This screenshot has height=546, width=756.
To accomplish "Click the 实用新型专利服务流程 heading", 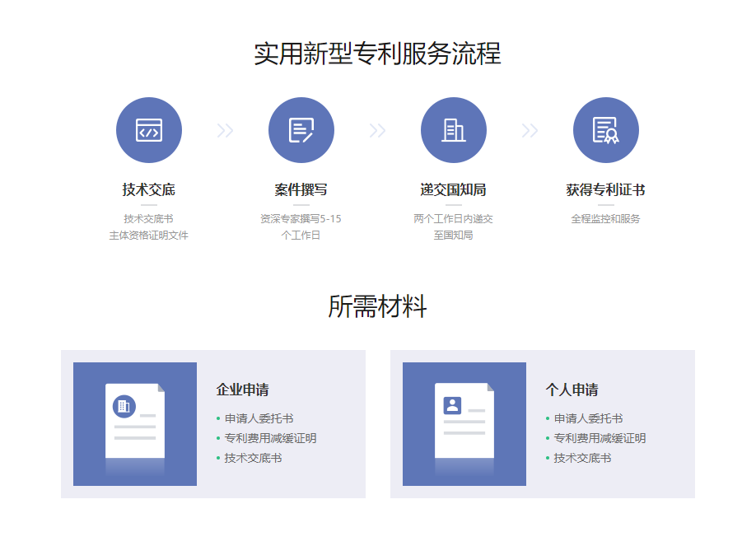I will (377, 54).
